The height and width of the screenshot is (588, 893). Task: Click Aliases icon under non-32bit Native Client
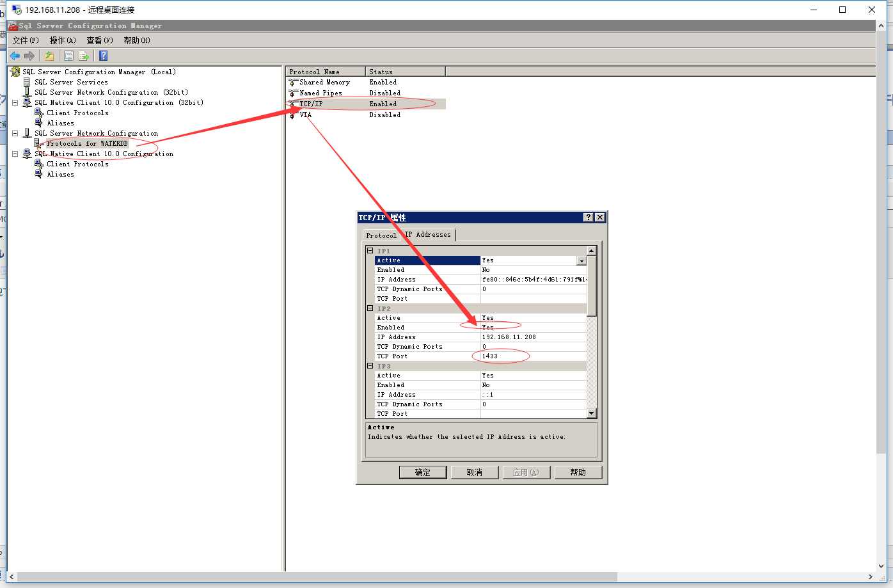pos(39,174)
